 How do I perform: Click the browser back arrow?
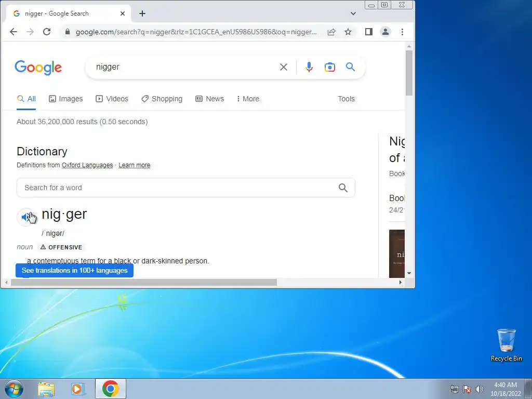[x=13, y=32]
